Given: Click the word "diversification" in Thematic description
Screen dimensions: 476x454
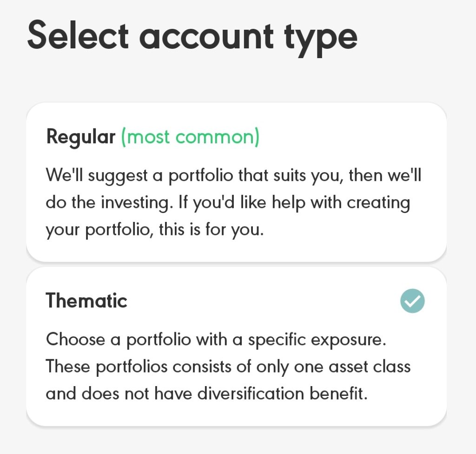Looking at the screenshot, I should click(x=251, y=394).
